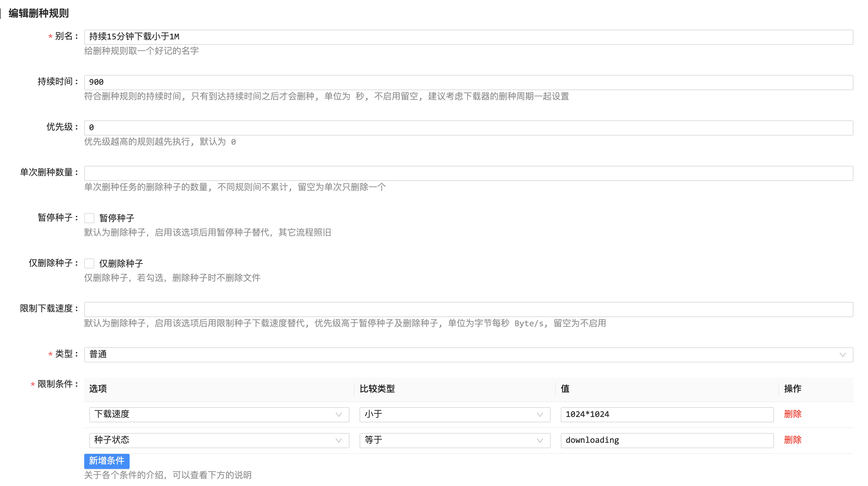Screen dimensions: 868x486
Task: Click the 新增条件 button
Action: [x=107, y=461]
